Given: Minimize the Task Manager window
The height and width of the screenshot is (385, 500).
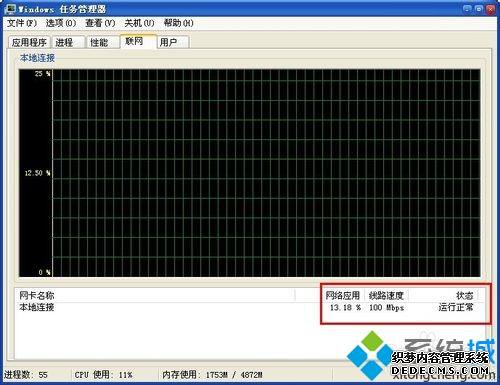Looking at the screenshot, I should coord(467,9).
